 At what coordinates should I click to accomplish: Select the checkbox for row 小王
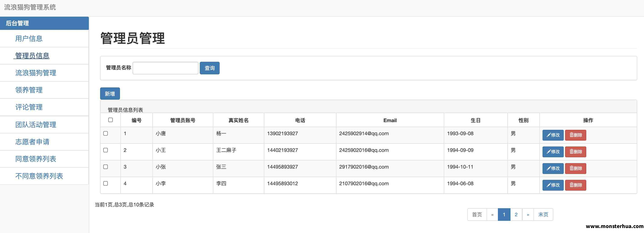coord(106,150)
